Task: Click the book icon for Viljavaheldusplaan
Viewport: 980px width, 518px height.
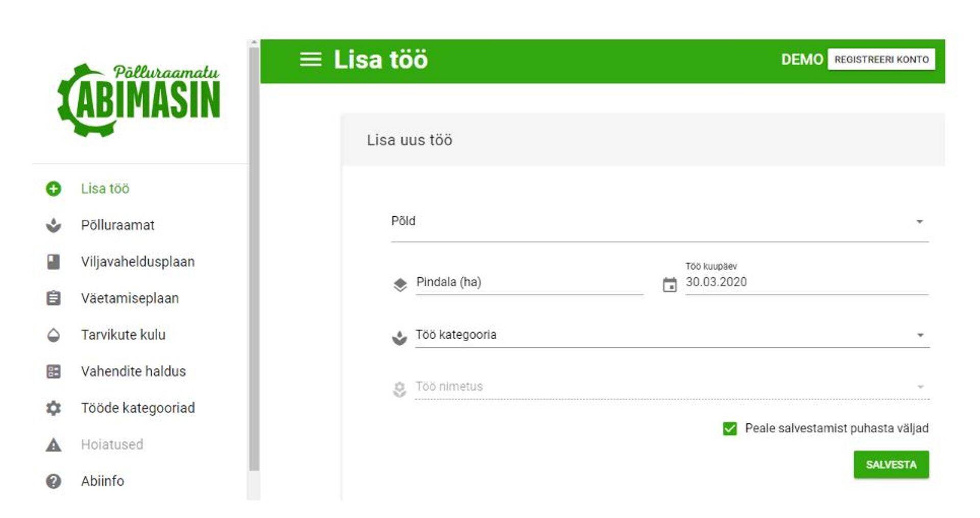Action: [x=54, y=262]
